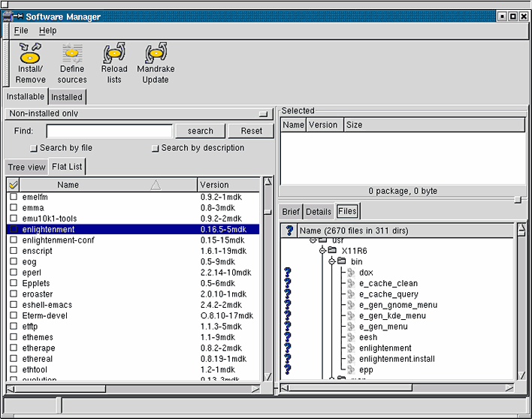The image size is (532, 419).
Task: Select the Flat List tab
Action: (x=67, y=167)
